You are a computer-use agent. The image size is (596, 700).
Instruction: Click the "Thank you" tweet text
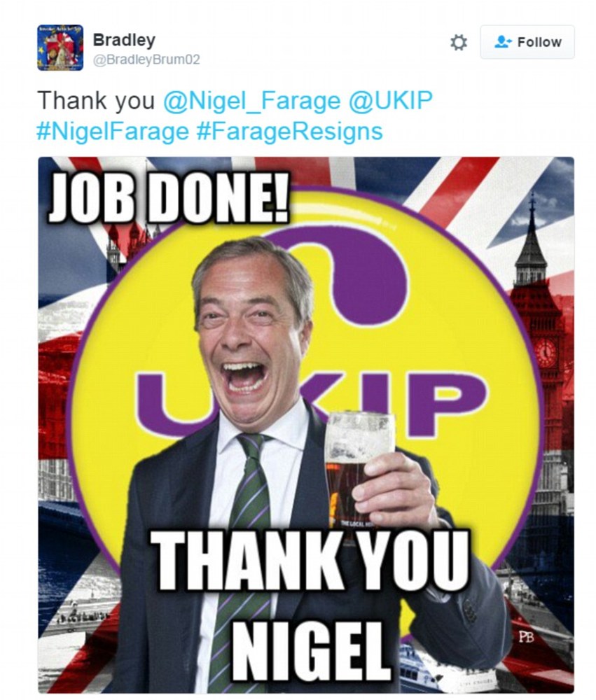pyautogui.click(x=95, y=101)
